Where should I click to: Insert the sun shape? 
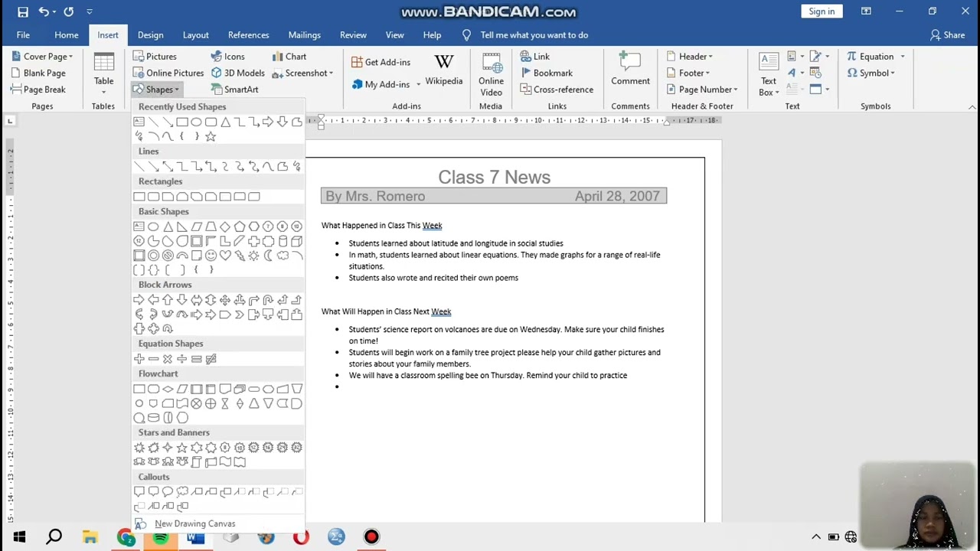pyautogui.click(x=254, y=255)
